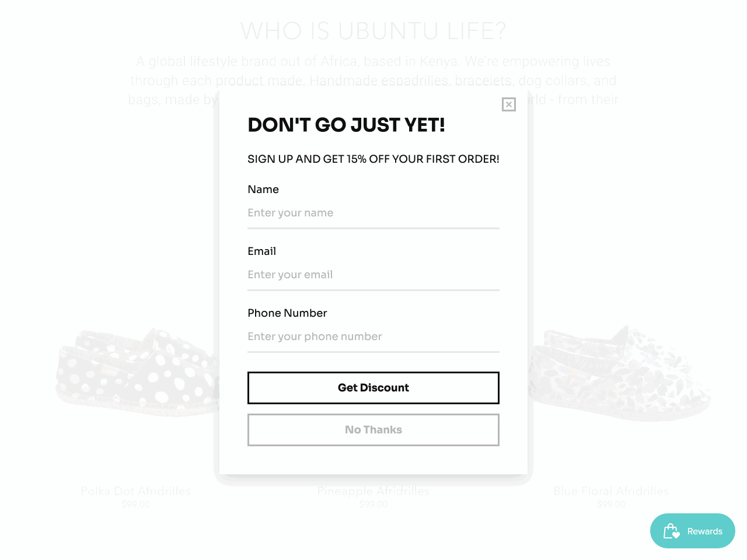Click the $99.00 price under Polka Dot Afridrilles
The height and width of the screenshot is (560, 747).
tap(135, 504)
